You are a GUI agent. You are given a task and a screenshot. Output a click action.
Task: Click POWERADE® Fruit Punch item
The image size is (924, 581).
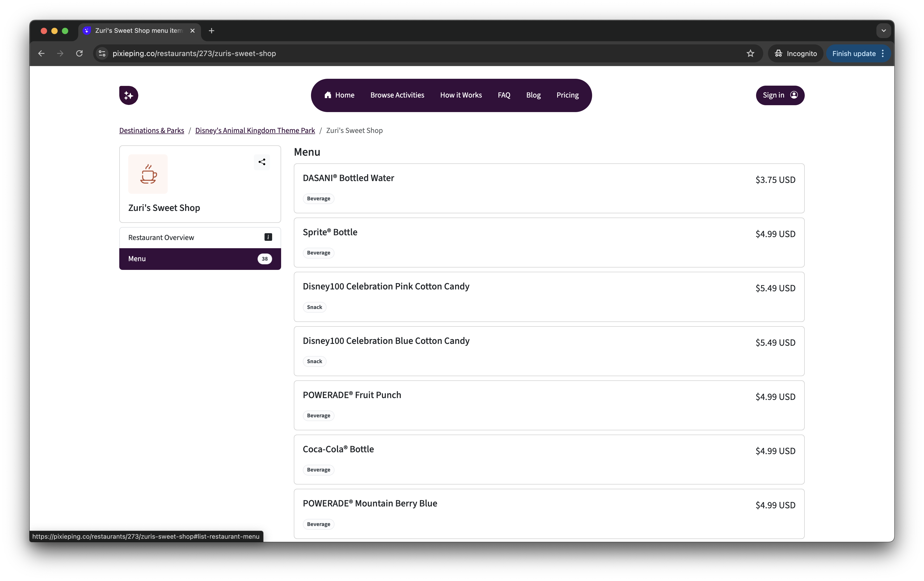click(x=549, y=405)
